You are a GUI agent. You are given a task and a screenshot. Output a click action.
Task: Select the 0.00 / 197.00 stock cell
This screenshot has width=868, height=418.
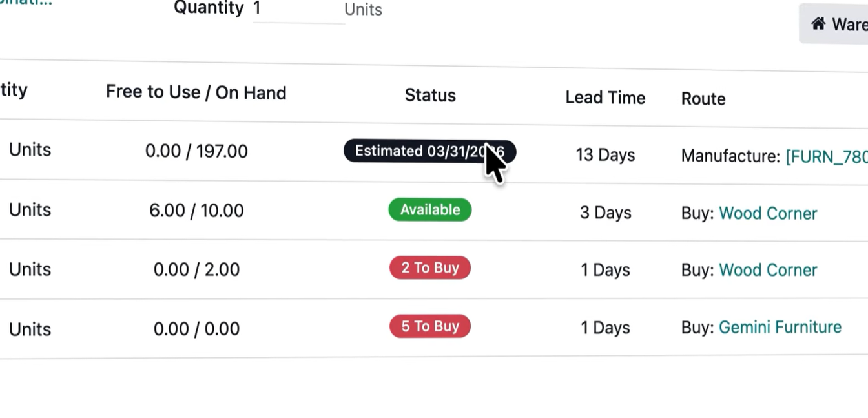196,152
